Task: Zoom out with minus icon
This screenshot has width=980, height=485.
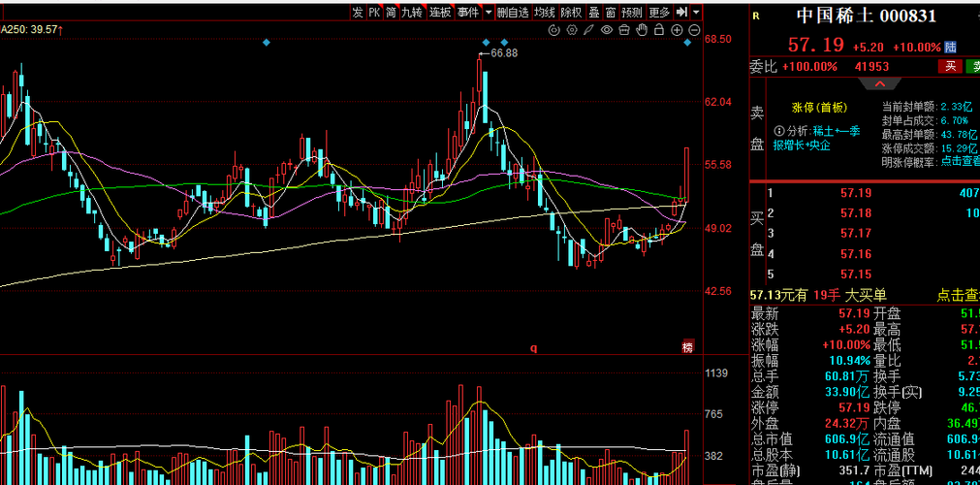Action: [x=694, y=29]
